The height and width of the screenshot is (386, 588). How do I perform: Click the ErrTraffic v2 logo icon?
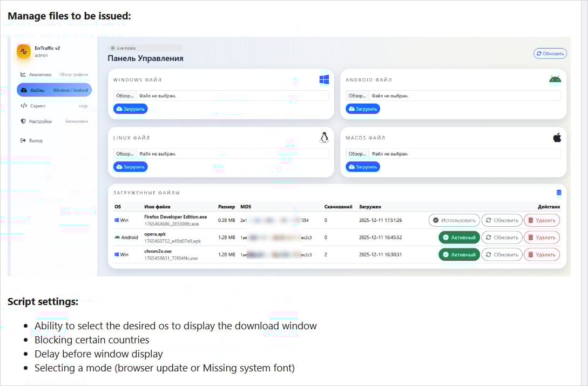click(23, 51)
